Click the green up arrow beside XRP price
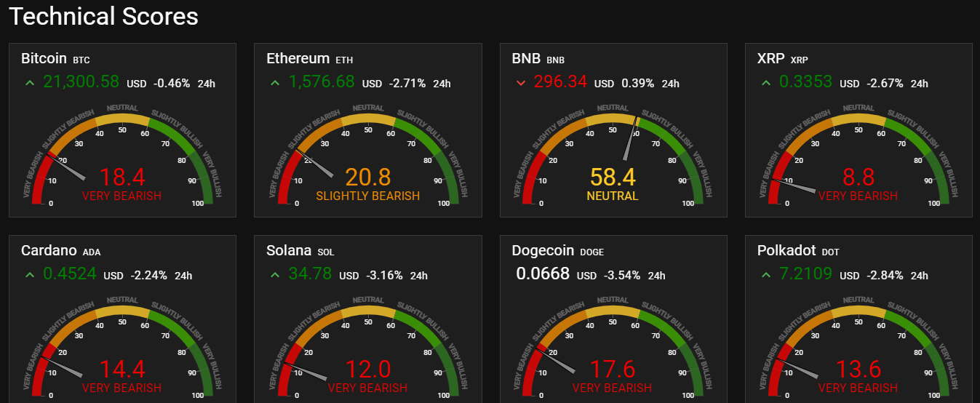This screenshot has height=403, width=980. click(x=766, y=83)
